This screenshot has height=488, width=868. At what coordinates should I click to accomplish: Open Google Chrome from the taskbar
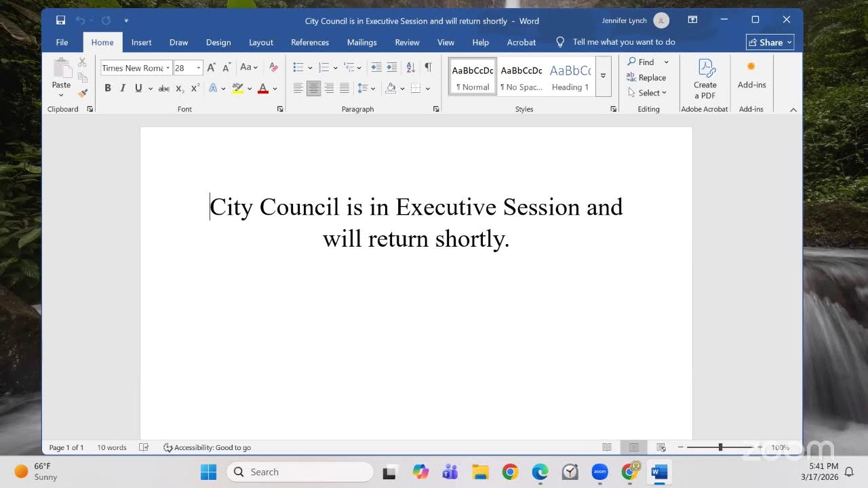coord(510,472)
